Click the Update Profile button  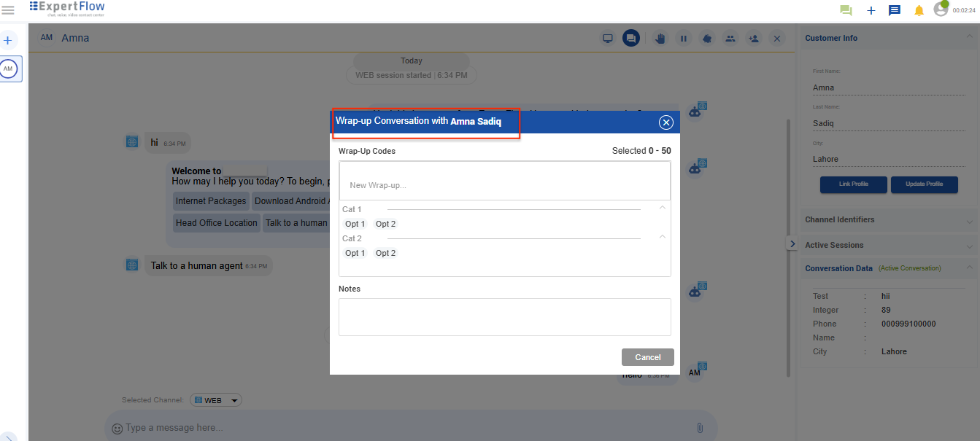pyautogui.click(x=924, y=184)
